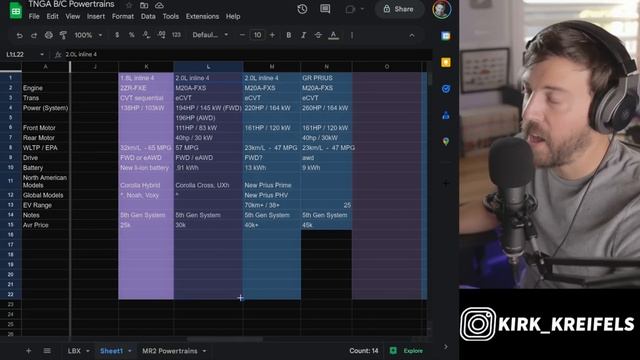Screen dimensions: 640x360
Task: Select row 15 header
Action: pyautogui.click(x=11, y=225)
